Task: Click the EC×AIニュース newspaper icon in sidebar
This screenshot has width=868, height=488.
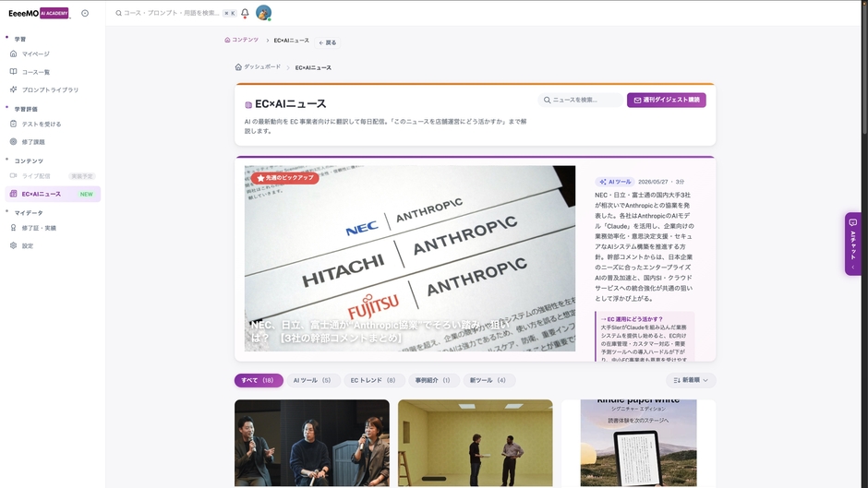Action: tap(13, 195)
